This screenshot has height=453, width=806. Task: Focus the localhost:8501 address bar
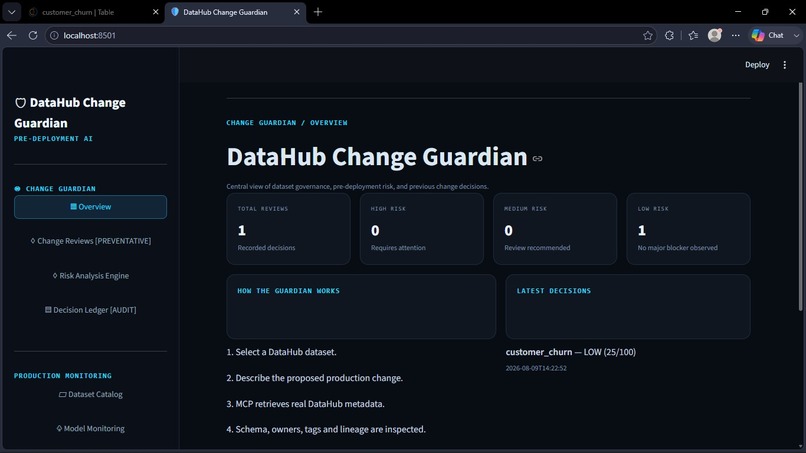(350, 35)
